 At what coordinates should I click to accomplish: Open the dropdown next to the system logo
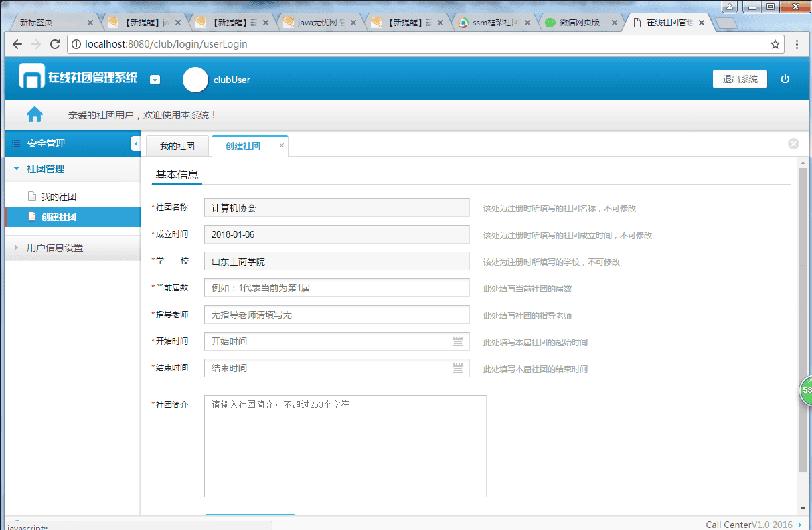[x=155, y=80]
